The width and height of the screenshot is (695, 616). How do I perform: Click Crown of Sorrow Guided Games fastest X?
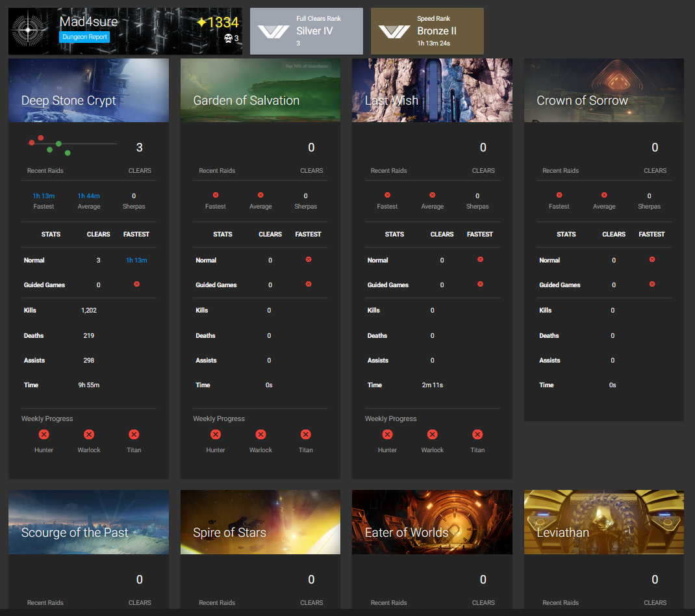[x=652, y=284]
